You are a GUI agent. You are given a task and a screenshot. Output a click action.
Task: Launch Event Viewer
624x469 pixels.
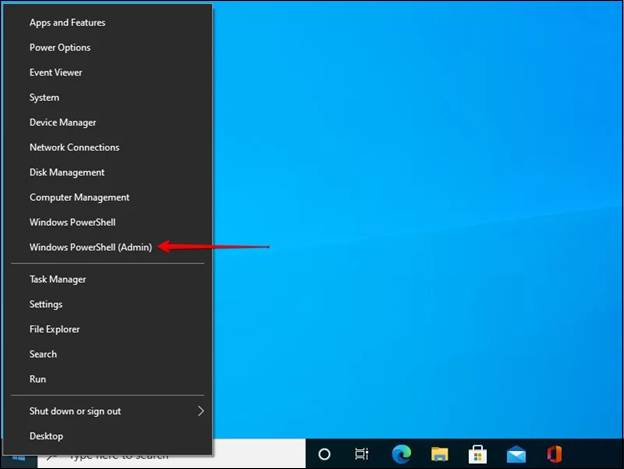tap(107, 72)
